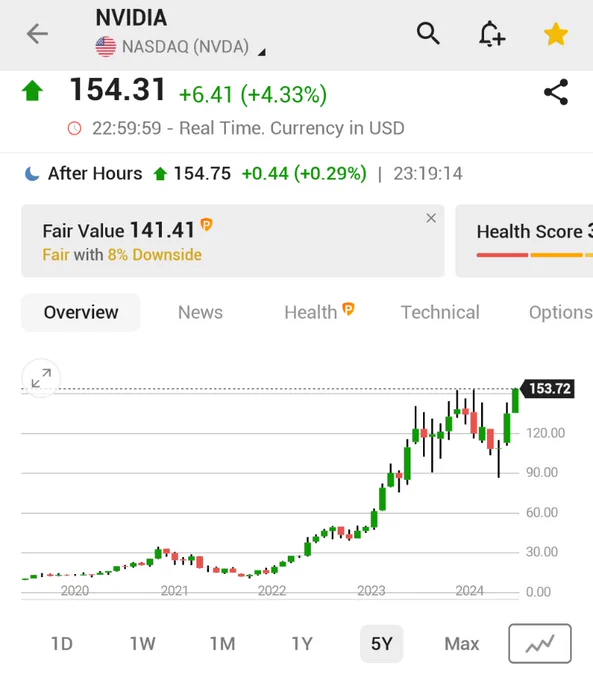The height and width of the screenshot is (680, 593).
Task: Toggle the yellow star watchlist favorite
Action: 556,34
